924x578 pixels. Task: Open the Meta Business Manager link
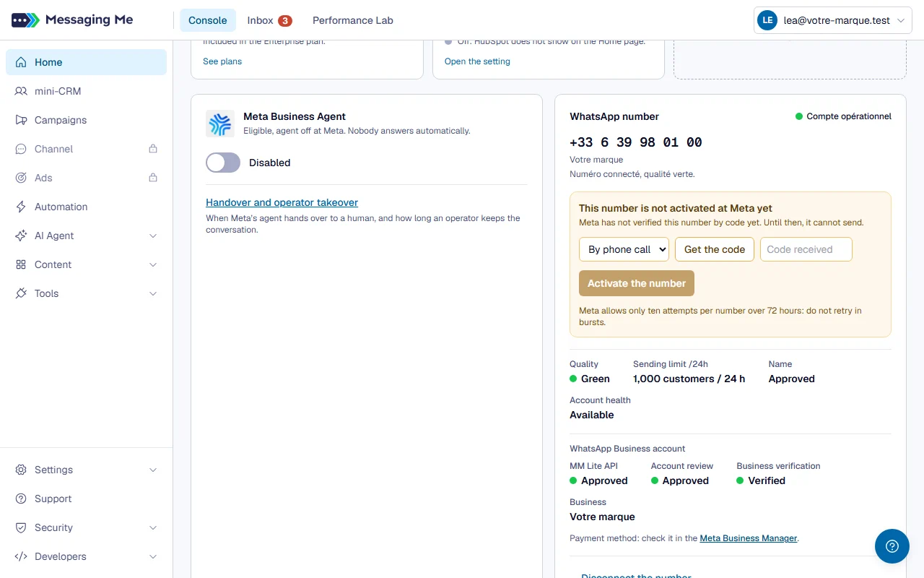pyautogui.click(x=749, y=538)
